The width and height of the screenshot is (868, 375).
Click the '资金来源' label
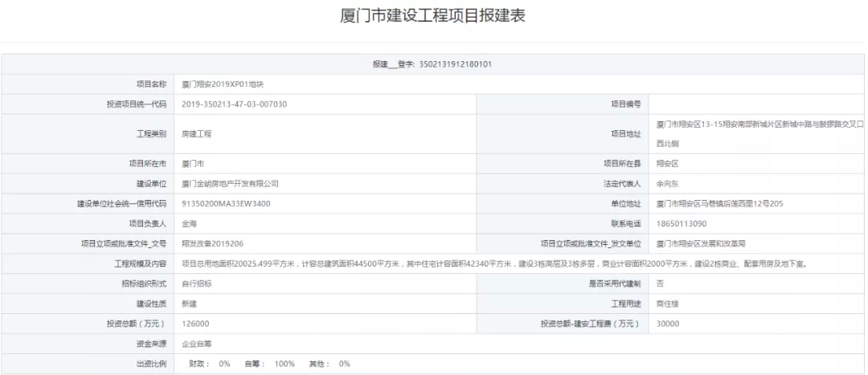point(151,344)
